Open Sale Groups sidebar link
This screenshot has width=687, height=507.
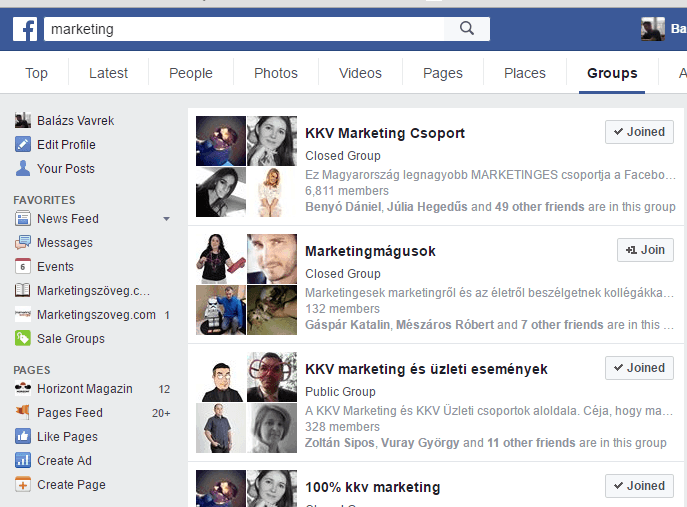coord(71,339)
